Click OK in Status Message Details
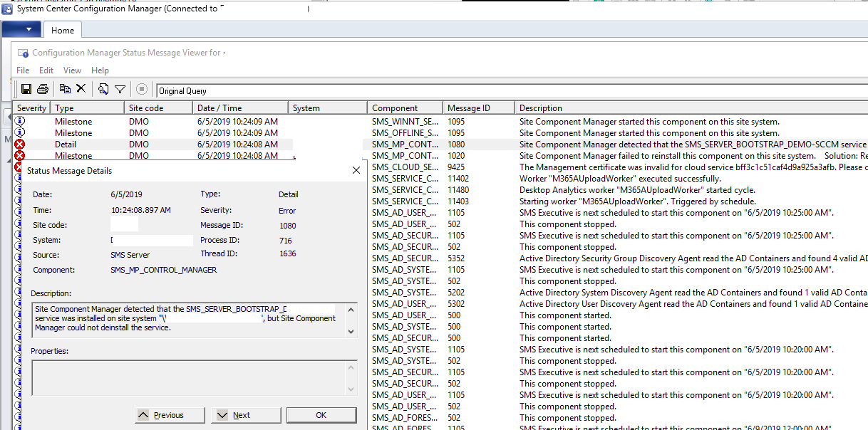This screenshot has height=430, width=868. [321, 415]
